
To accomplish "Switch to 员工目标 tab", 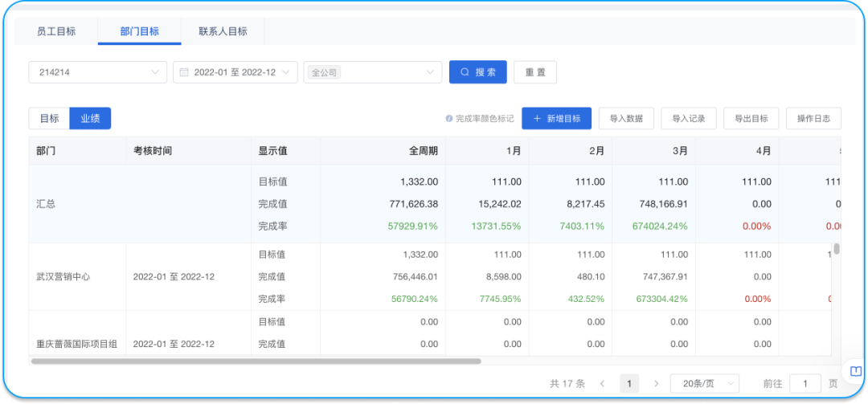I will coord(56,31).
